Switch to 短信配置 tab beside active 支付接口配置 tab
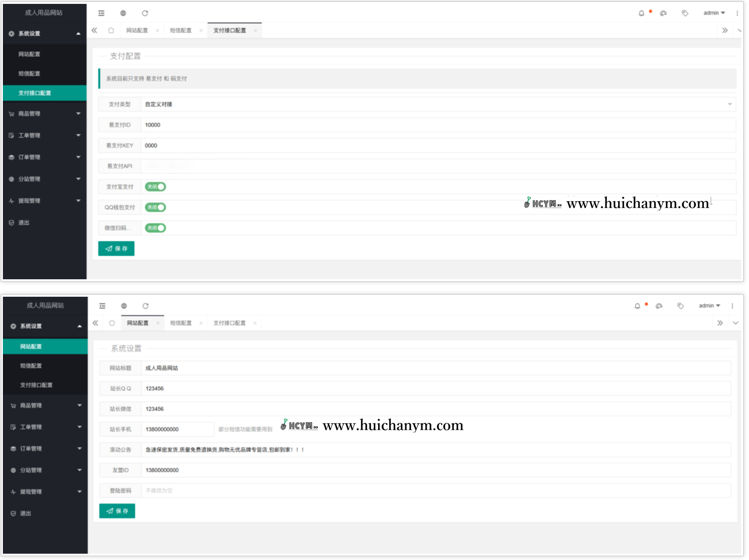The height and width of the screenshot is (560, 749). click(180, 31)
